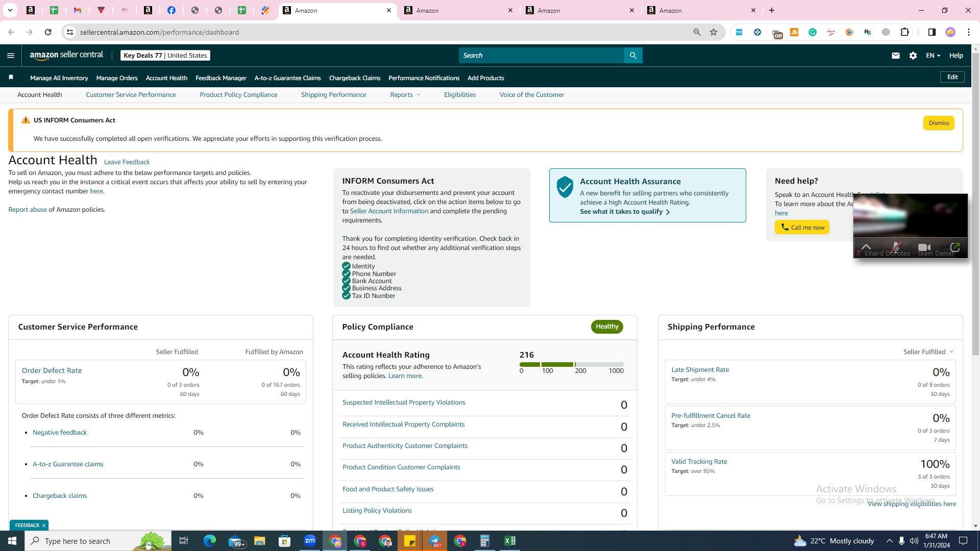
Task: Open the Seller Central hamburger menu
Action: click(11, 56)
